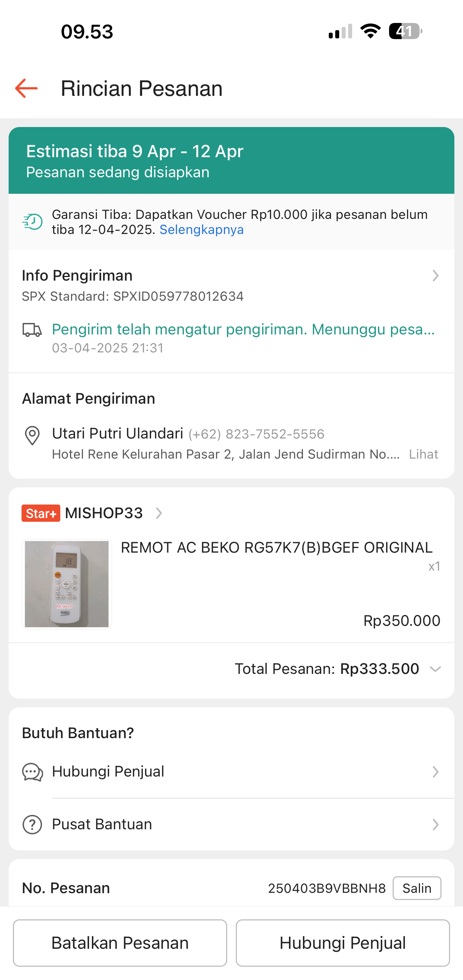The width and height of the screenshot is (463, 980).
Task: Copy order number with Salin button
Action: point(417,888)
